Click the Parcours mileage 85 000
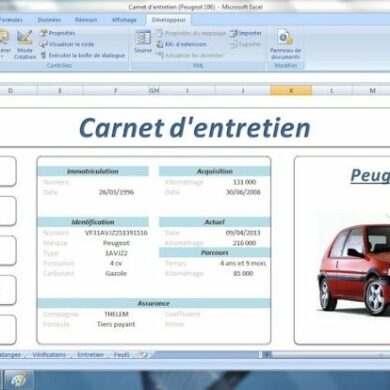The width and height of the screenshot is (390, 390). tap(243, 273)
